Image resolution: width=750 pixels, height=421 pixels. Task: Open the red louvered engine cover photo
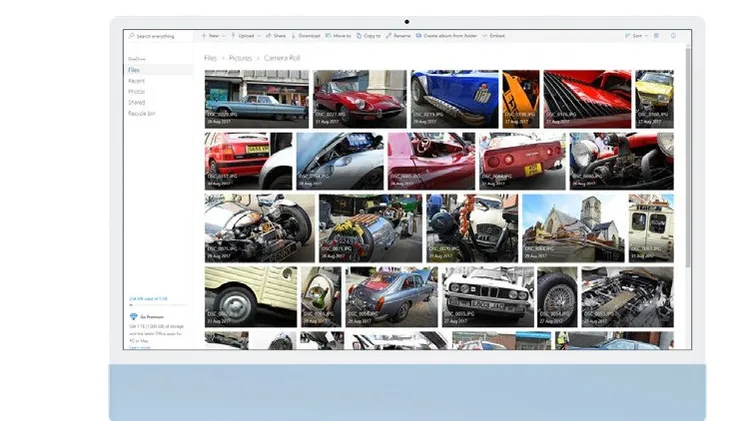pyautogui.click(x=587, y=99)
